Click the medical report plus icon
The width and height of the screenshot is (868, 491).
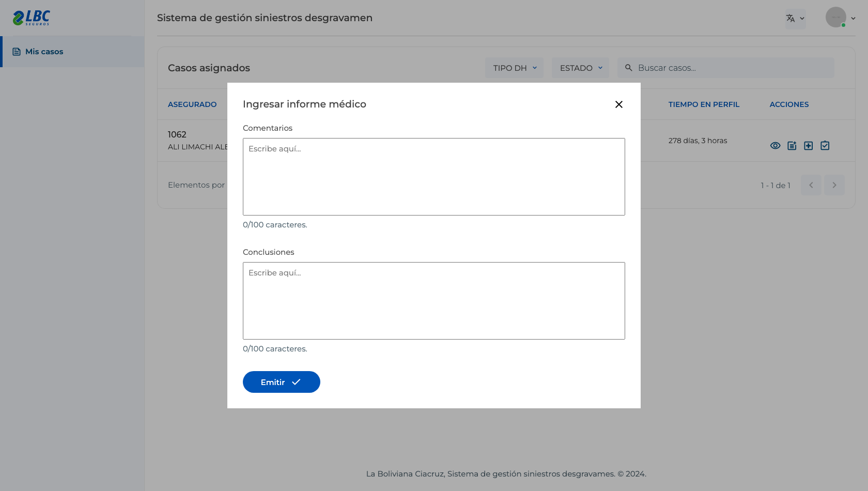coord(809,146)
